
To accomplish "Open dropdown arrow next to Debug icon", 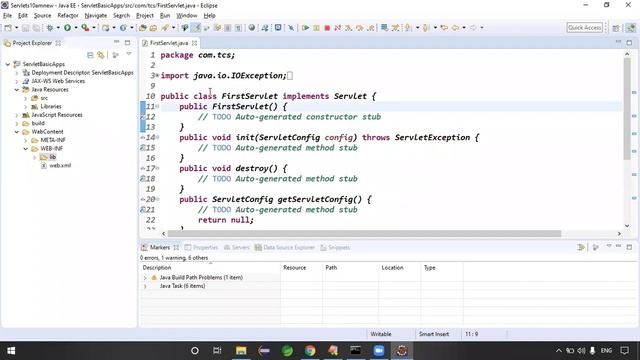I will 58,28.
